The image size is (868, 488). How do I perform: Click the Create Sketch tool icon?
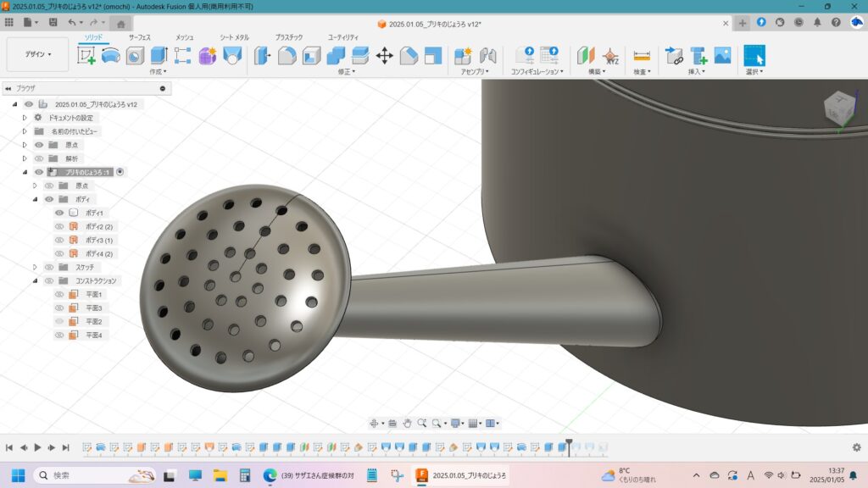[x=86, y=56]
